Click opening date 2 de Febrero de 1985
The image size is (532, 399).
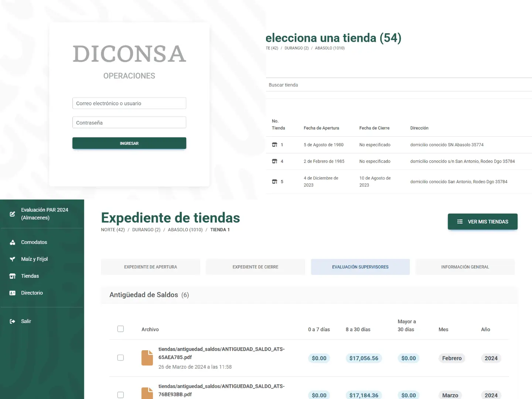(324, 161)
